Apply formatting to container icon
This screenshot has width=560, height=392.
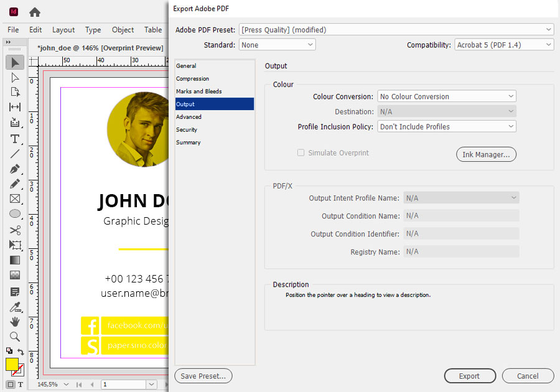pos(11,385)
